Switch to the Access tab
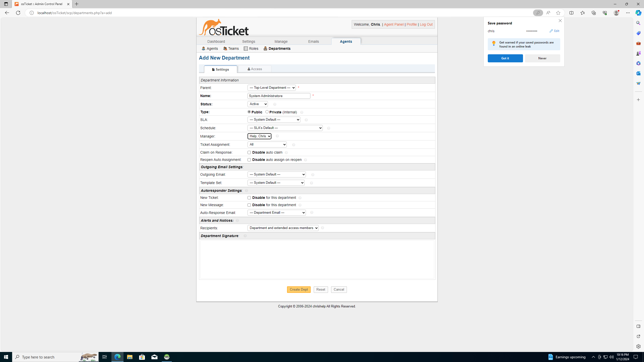The width and height of the screenshot is (644, 362). (x=255, y=69)
